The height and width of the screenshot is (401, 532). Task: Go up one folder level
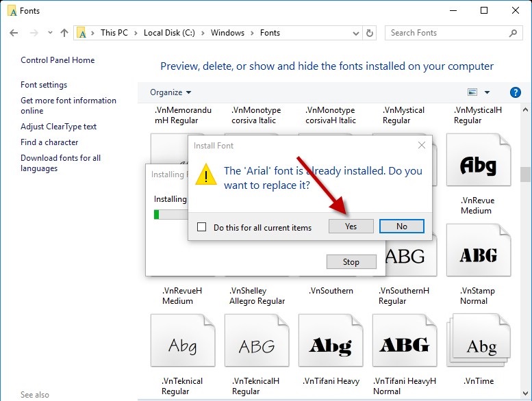(64, 33)
